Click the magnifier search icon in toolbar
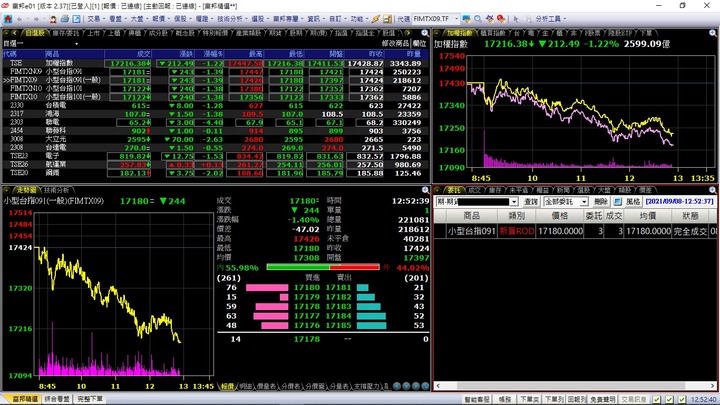This screenshot has width=720, height=405. (478, 19)
